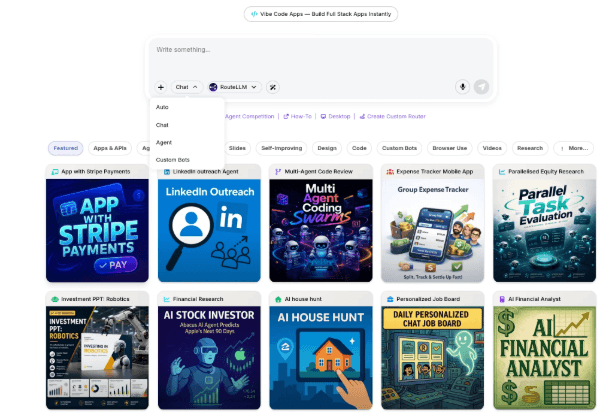Click the Investment PPT Robotics card icon

click(x=55, y=299)
